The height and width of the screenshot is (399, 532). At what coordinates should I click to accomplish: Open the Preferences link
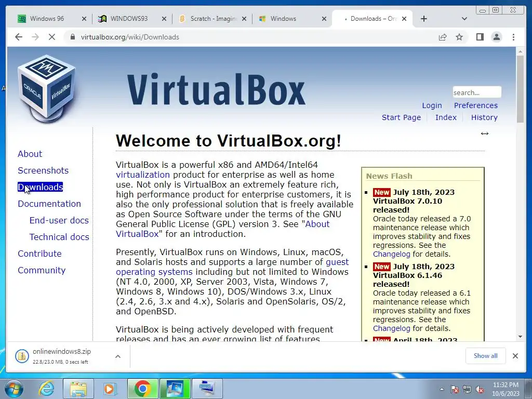click(476, 105)
